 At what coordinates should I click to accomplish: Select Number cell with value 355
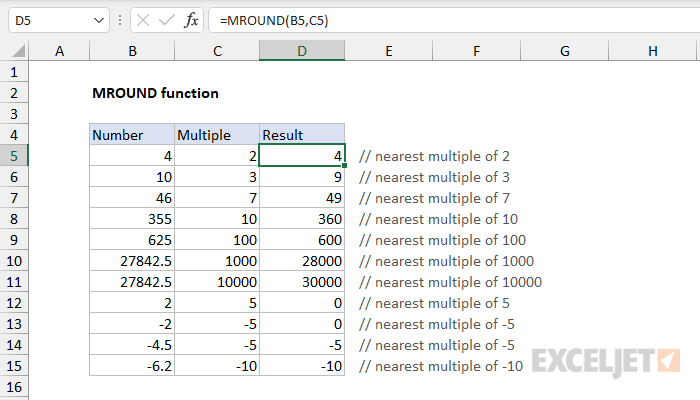132,219
